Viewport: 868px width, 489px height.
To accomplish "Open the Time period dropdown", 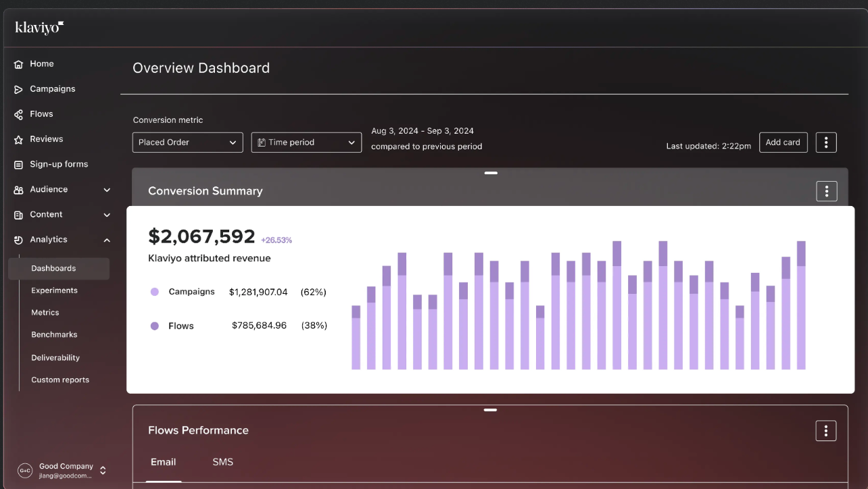I will (x=306, y=143).
